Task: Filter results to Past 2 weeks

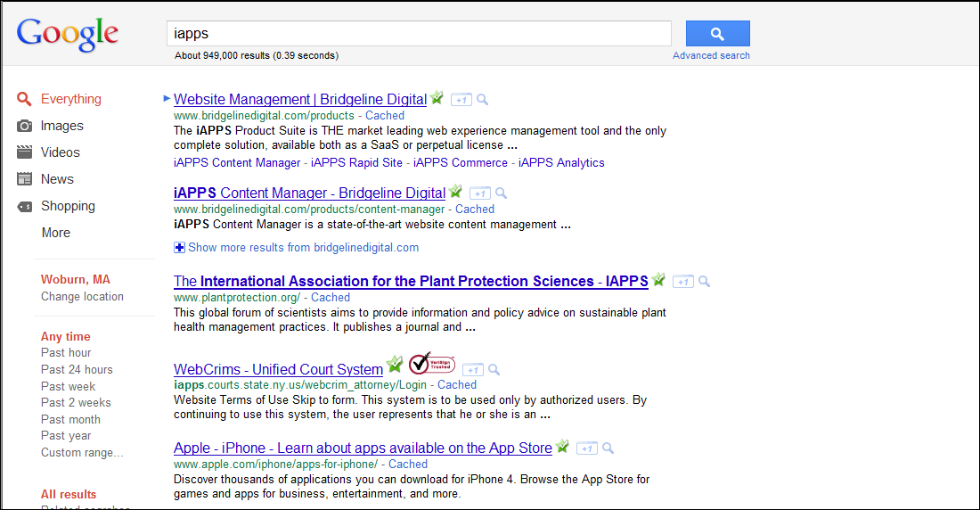Action: click(x=76, y=403)
